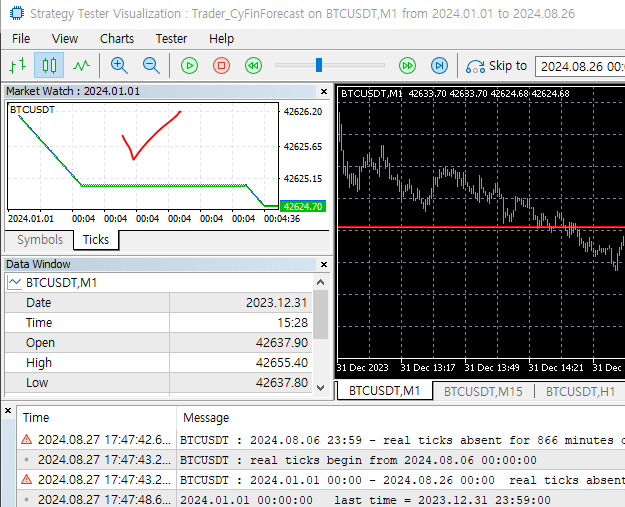Click the green current price label 42624.70
625x507 pixels.
303,206
